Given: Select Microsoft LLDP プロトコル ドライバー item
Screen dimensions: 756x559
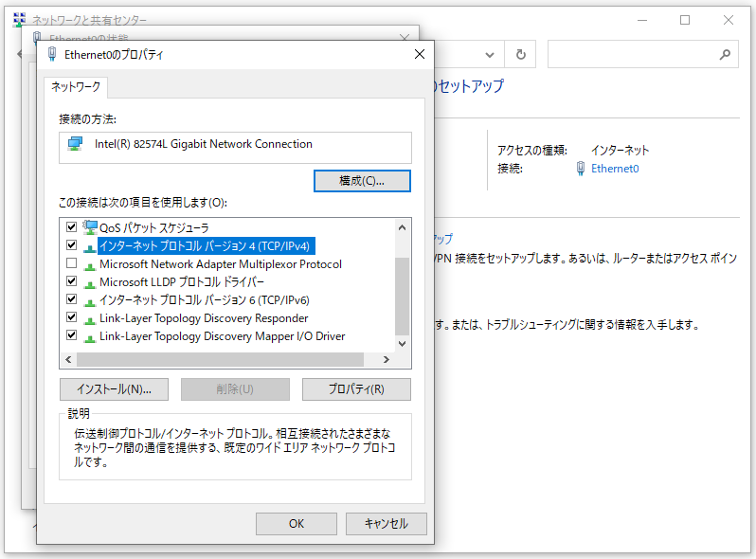Looking at the screenshot, I should click(181, 282).
